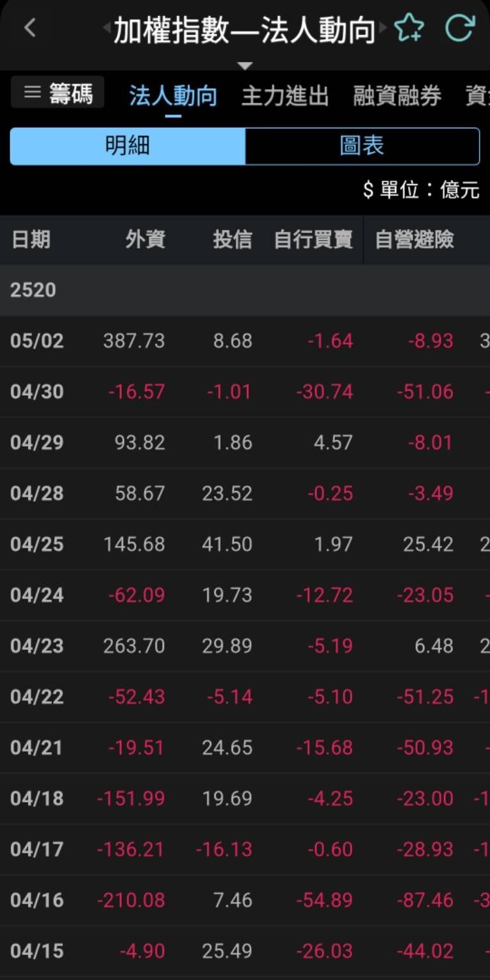Add to favorites with the star icon
Screen dimensions: 490x980
click(x=408, y=29)
